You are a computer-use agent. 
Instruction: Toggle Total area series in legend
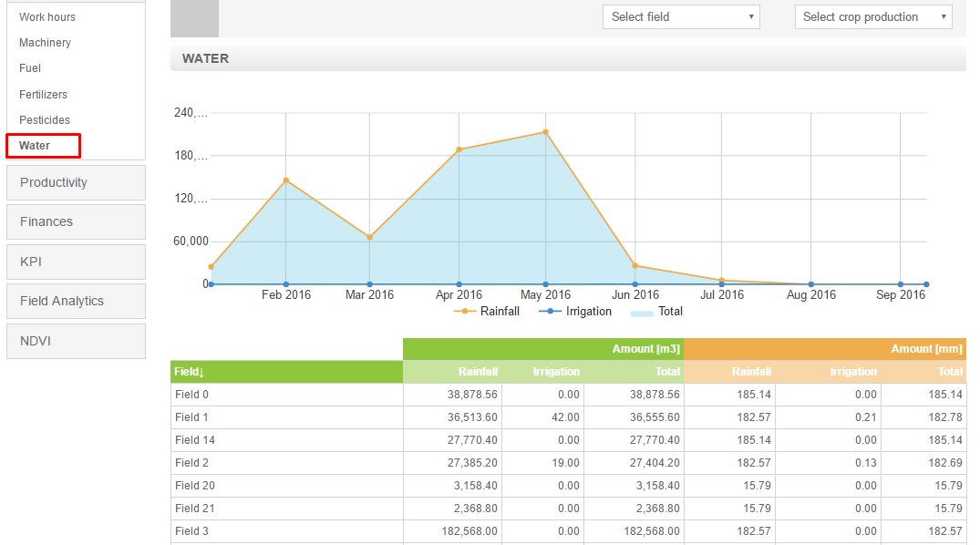[657, 312]
